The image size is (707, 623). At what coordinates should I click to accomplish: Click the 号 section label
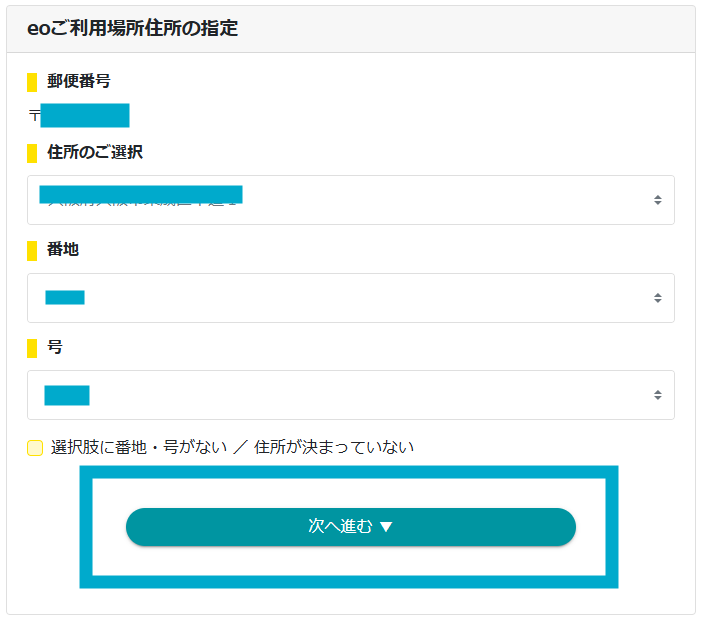tap(55, 347)
